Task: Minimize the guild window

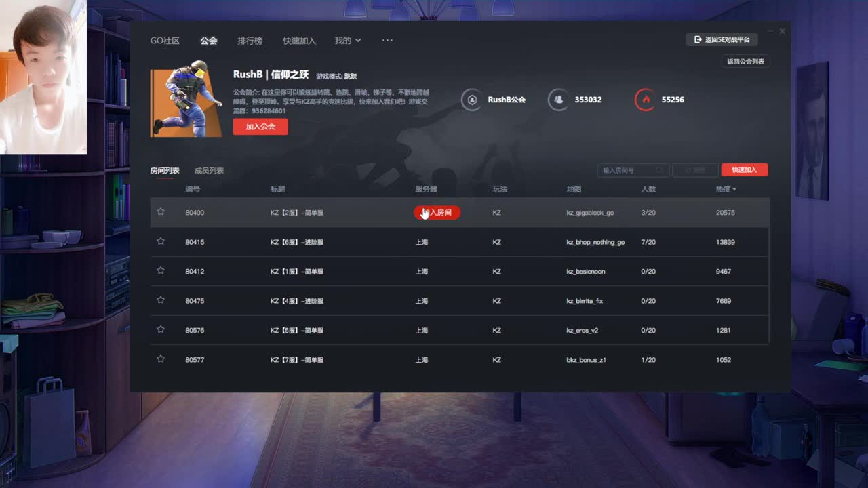Action: [770, 31]
